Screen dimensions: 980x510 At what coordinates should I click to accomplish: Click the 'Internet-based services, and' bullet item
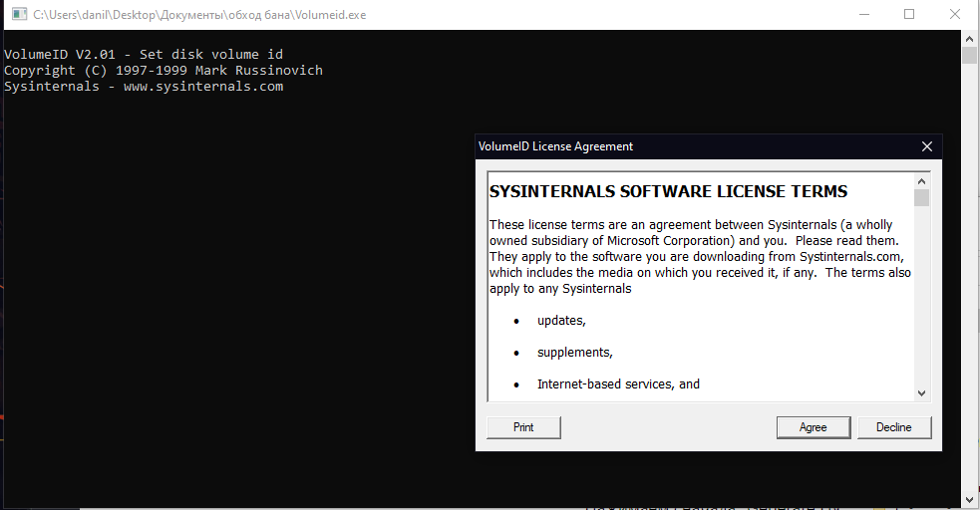pos(618,384)
